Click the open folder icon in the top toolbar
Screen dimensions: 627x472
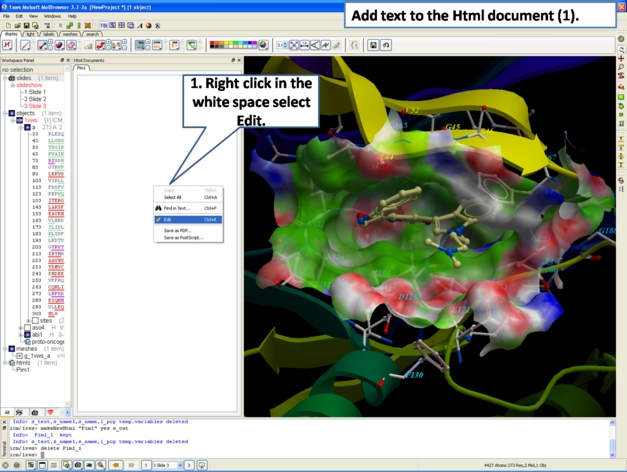click(16, 26)
